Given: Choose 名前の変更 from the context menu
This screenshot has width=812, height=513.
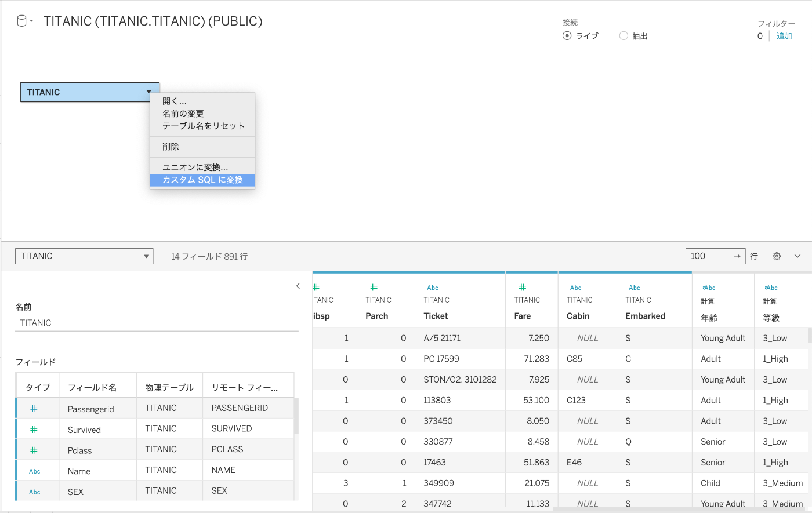Looking at the screenshot, I should coord(202,114).
